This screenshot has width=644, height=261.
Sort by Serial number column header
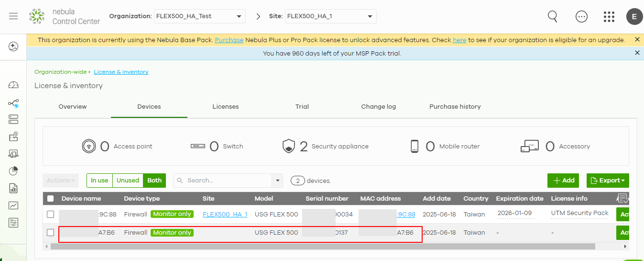pos(327,198)
